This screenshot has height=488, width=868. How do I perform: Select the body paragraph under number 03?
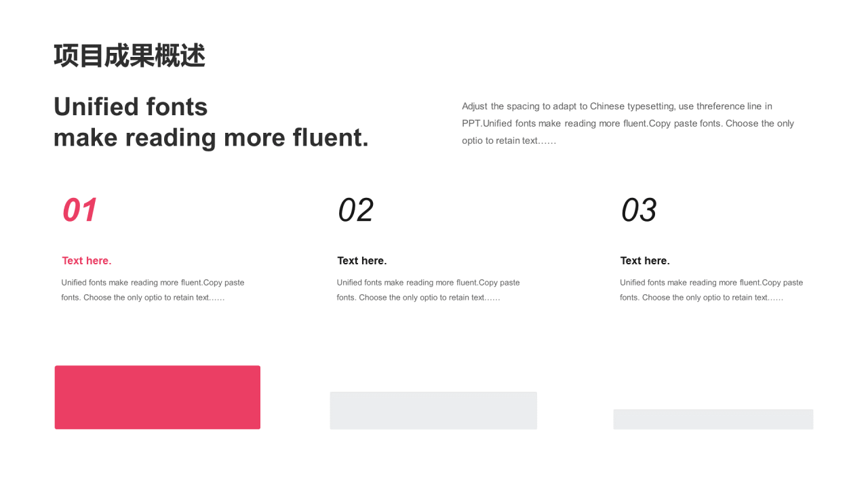(711, 290)
